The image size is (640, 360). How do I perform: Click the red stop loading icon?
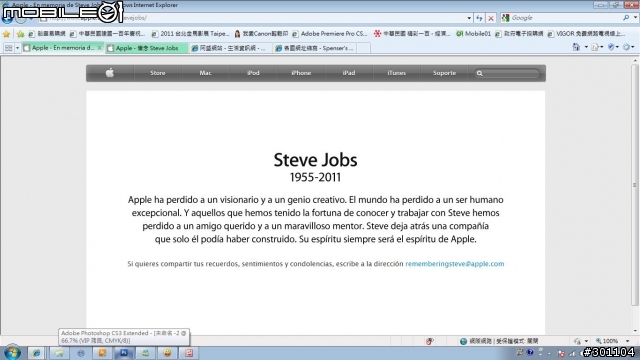pyautogui.click(x=491, y=18)
